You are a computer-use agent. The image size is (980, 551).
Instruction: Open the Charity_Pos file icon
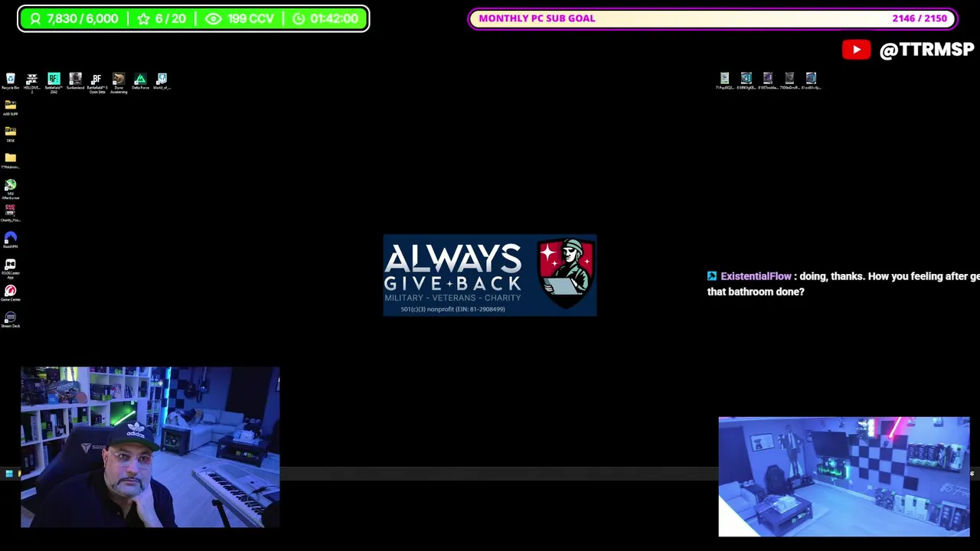coord(11,212)
